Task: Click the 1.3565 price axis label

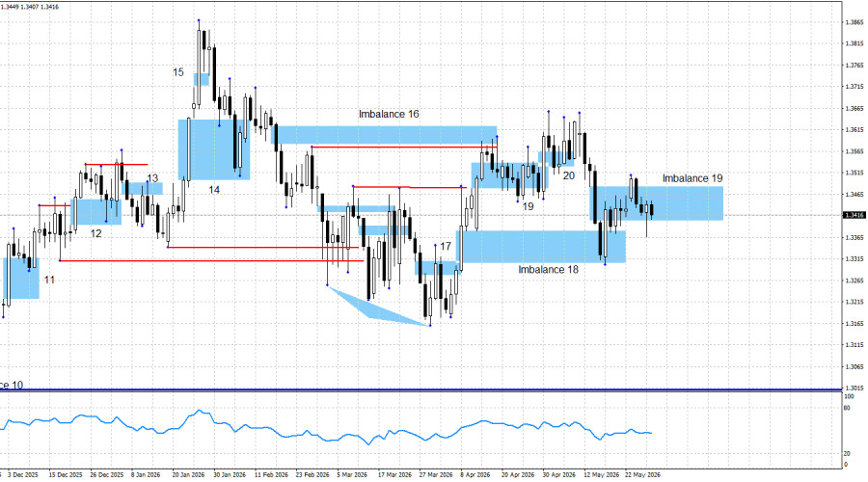Action: point(854,151)
